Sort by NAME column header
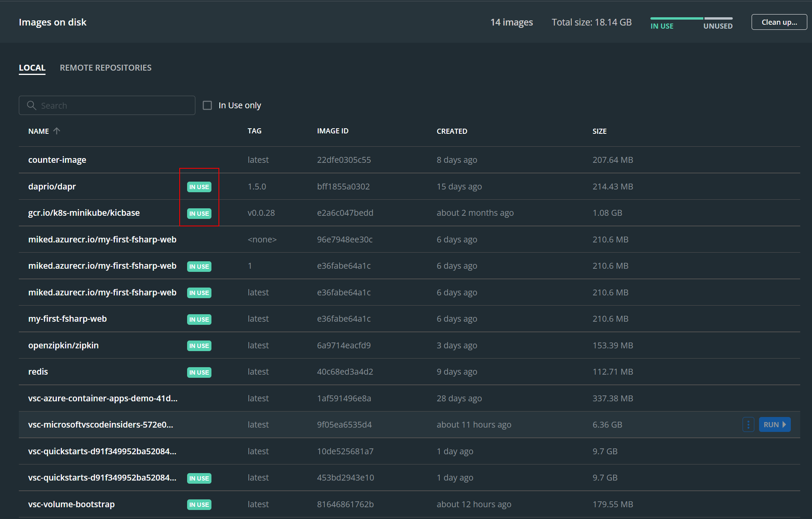The width and height of the screenshot is (812, 519). pyautogui.click(x=38, y=131)
